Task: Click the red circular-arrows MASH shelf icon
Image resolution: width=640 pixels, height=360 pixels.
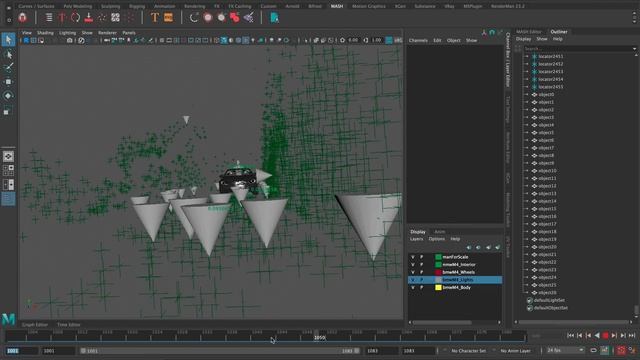Action: pyautogui.click(x=75, y=18)
